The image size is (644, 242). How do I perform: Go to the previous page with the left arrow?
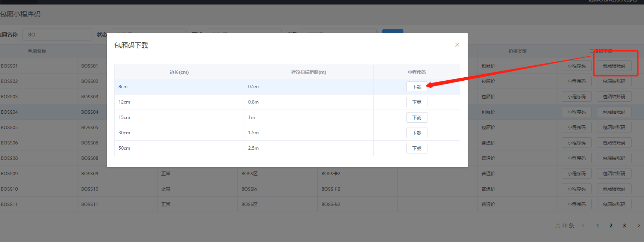click(x=583, y=225)
